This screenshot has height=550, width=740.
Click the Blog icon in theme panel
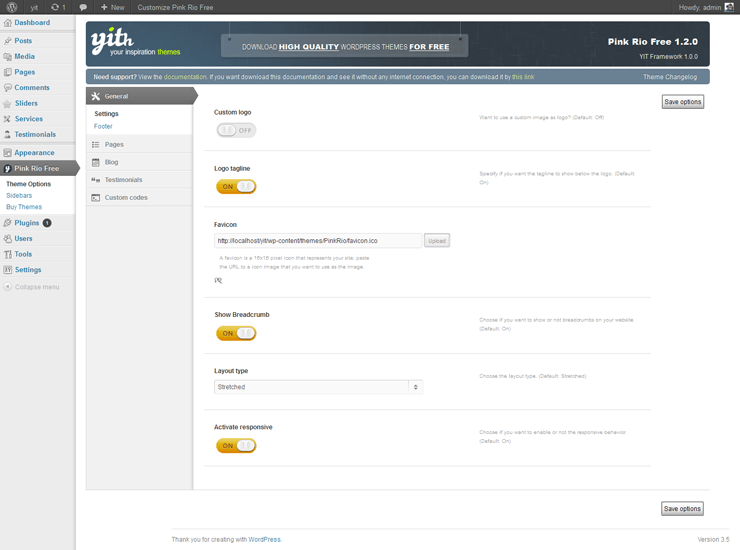(x=95, y=162)
